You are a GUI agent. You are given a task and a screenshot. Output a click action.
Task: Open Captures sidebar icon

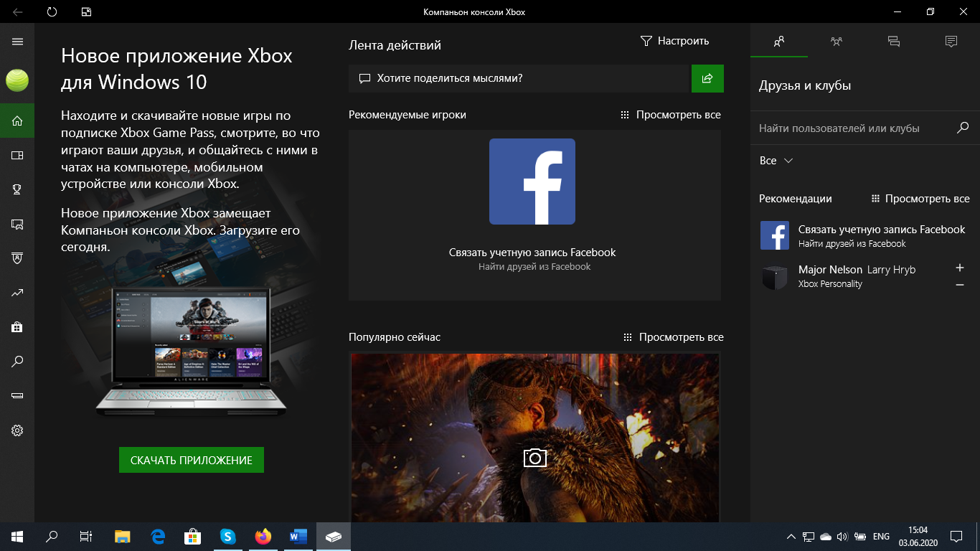point(17,224)
